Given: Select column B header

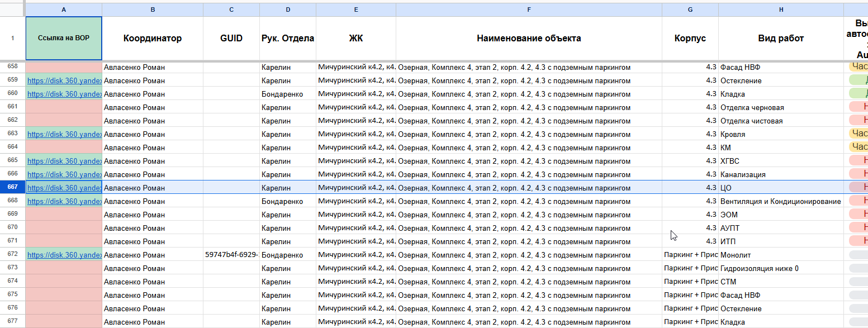Looking at the screenshot, I should tap(153, 10).
